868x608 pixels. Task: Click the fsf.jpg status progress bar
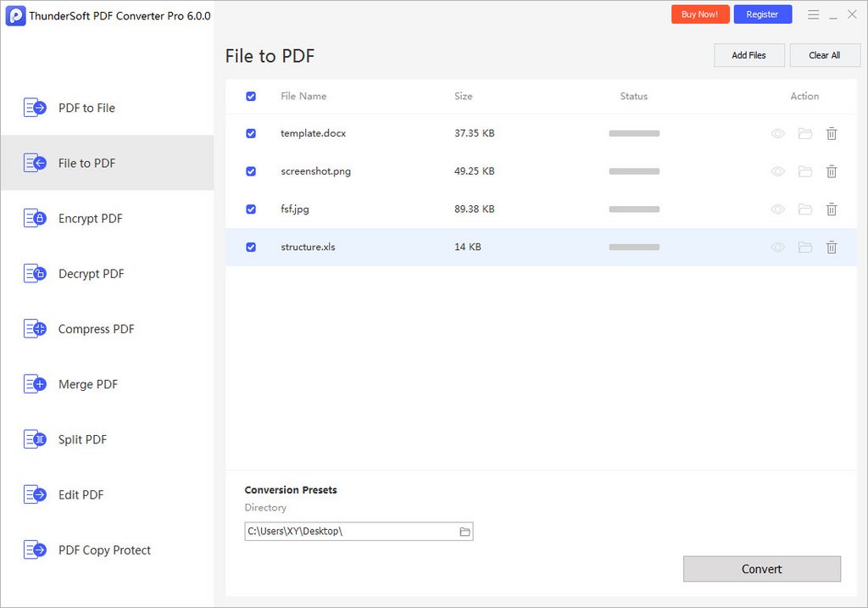pyautogui.click(x=634, y=209)
